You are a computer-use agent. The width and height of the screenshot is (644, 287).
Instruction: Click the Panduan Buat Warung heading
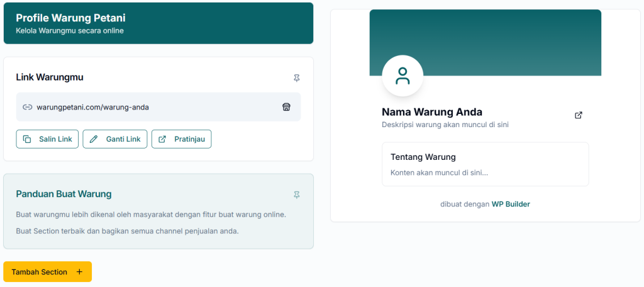(64, 194)
